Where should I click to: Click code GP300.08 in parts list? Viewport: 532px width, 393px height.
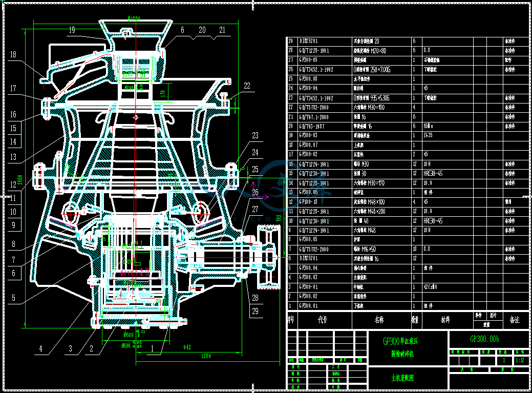tap(308, 79)
